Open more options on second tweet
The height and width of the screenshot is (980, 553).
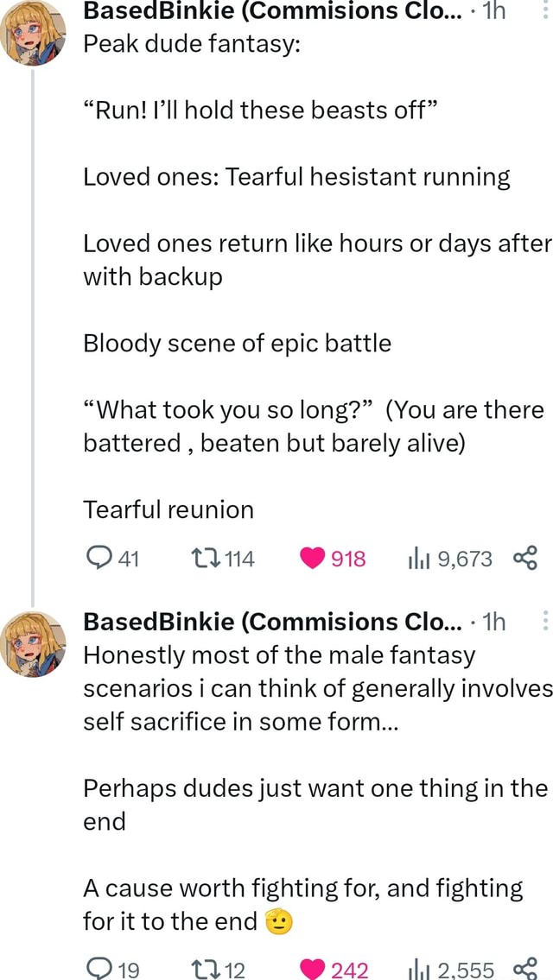pos(544,622)
